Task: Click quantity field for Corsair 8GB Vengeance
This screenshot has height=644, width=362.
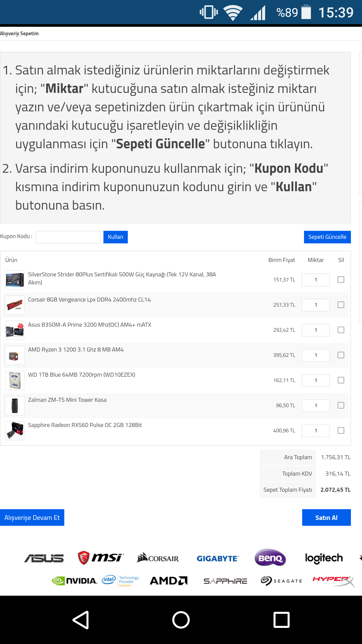Action: [x=316, y=305]
